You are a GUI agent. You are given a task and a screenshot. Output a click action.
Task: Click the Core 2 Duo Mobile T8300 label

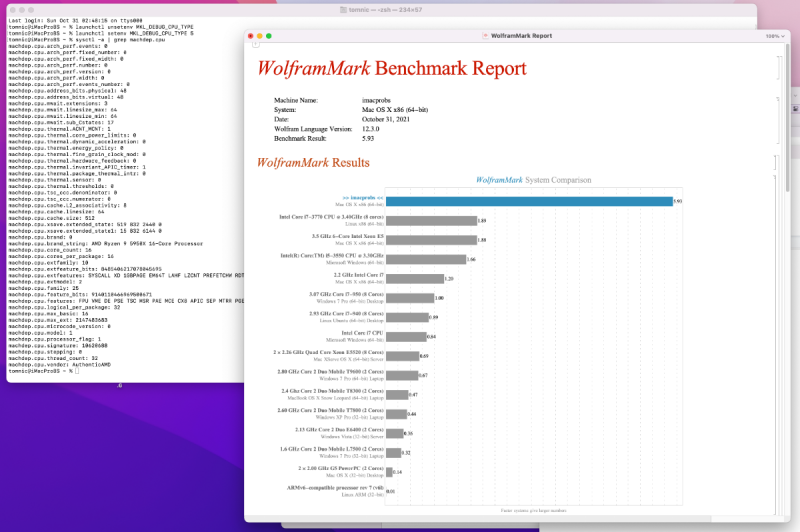(x=333, y=391)
